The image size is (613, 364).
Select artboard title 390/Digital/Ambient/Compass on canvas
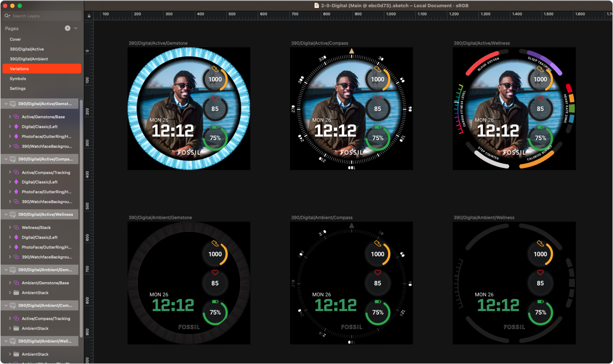tap(322, 218)
